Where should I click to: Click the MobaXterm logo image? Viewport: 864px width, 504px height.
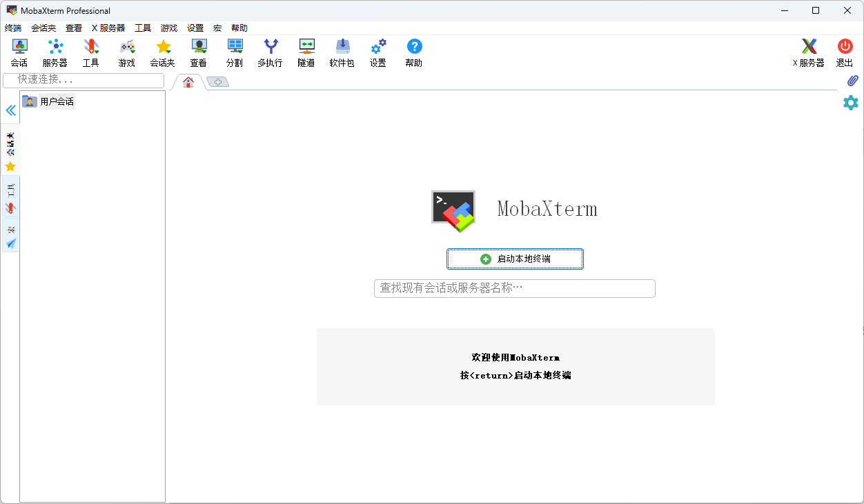coord(453,210)
